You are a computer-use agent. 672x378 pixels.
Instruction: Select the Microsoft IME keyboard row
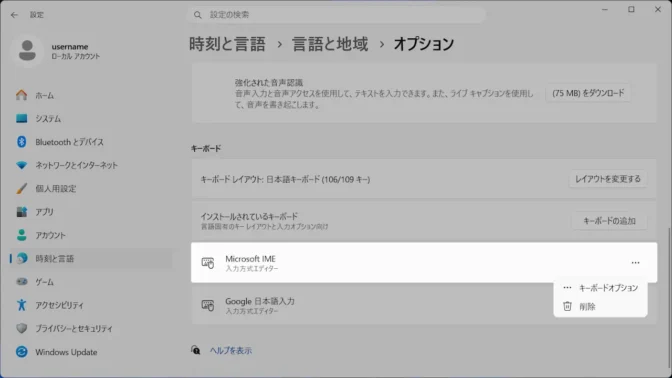pos(424,263)
